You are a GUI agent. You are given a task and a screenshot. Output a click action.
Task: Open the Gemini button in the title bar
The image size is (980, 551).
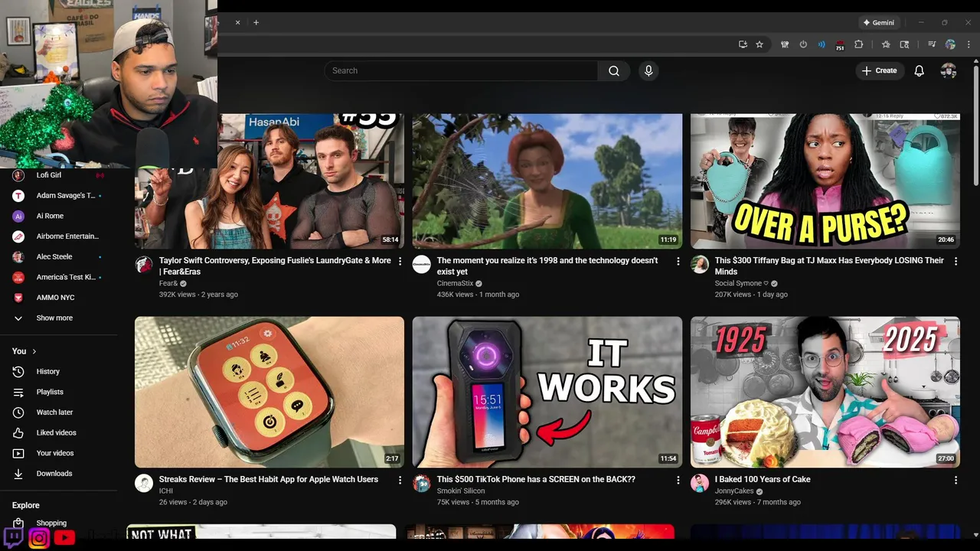[x=878, y=23]
